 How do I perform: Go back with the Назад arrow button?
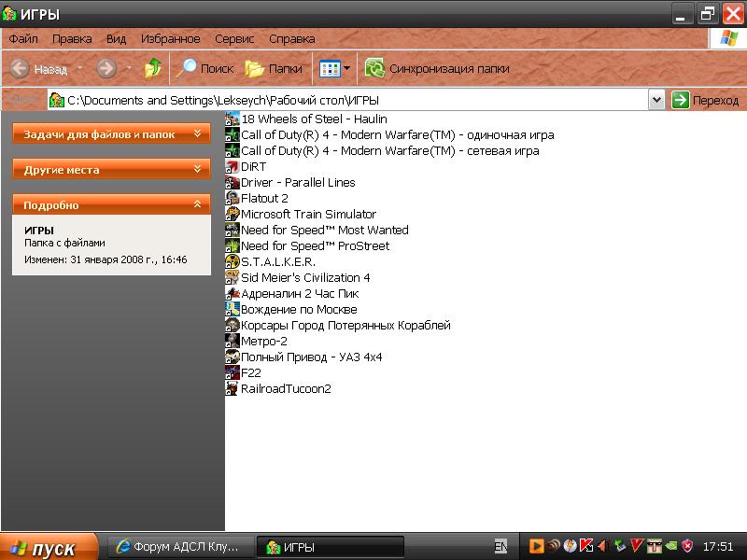pyautogui.click(x=38, y=69)
